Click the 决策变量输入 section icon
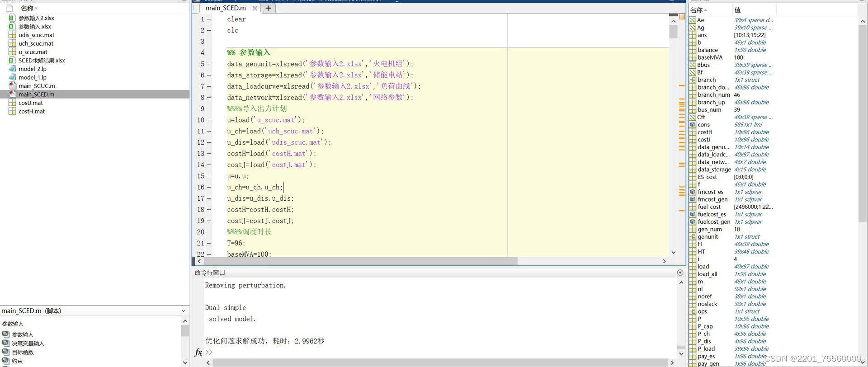 click(x=5, y=343)
